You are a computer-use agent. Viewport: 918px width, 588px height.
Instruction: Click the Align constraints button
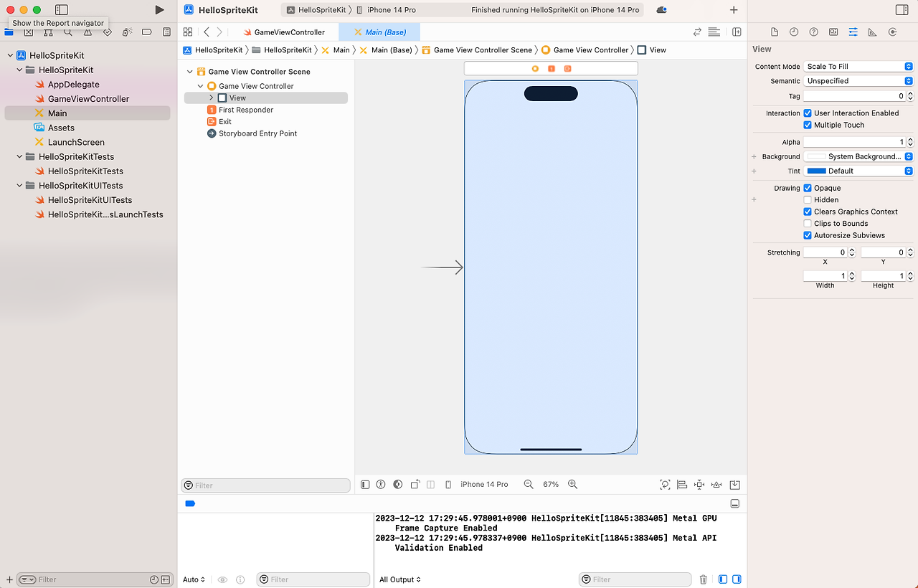pos(682,485)
